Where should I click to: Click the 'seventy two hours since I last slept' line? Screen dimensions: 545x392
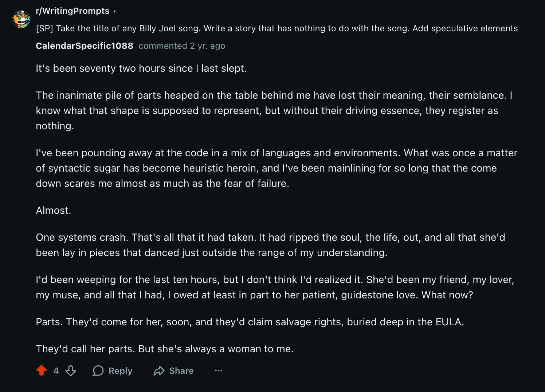click(141, 68)
